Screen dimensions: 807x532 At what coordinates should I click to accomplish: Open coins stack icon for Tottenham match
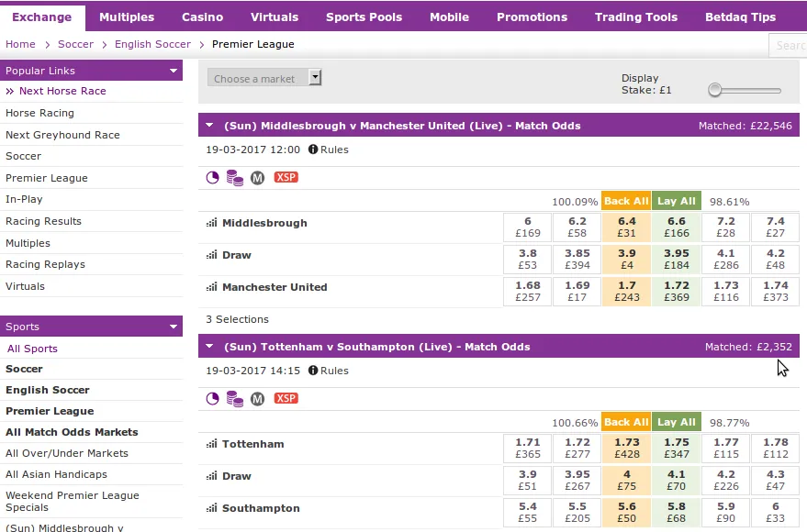[x=235, y=399]
